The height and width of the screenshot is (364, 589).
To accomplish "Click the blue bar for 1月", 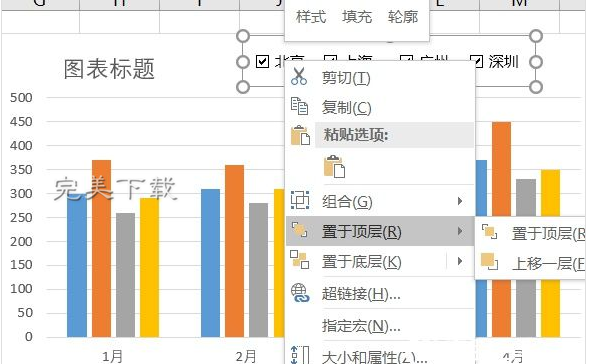I will [77, 265].
